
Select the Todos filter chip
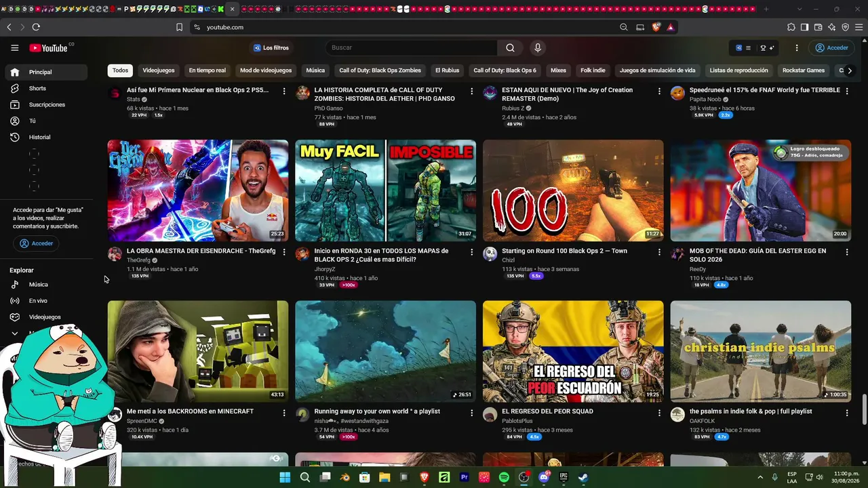point(120,70)
